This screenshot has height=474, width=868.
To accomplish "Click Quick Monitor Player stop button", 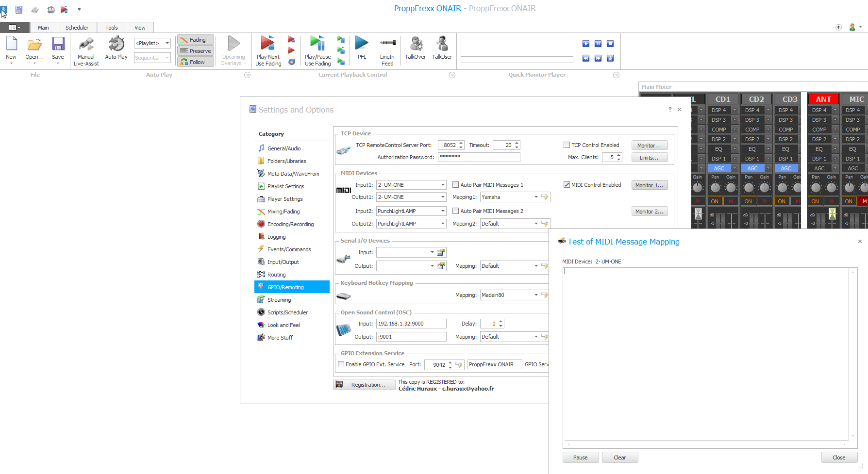I will pyautogui.click(x=610, y=44).
